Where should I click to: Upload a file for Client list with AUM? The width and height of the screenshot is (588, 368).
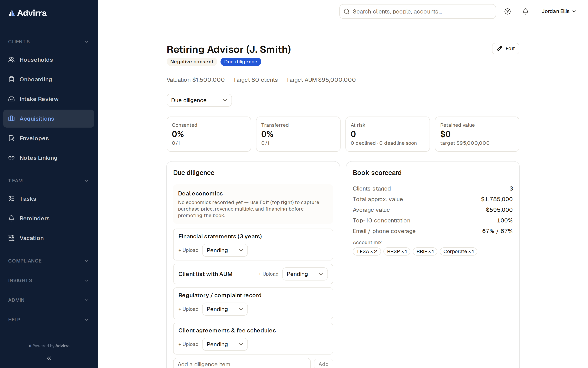[x=268, y=274]
